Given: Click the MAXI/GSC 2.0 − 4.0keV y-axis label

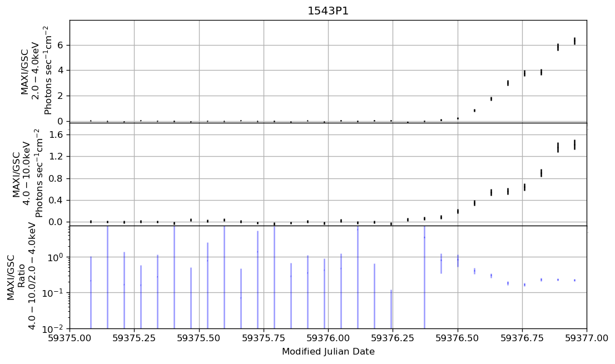Looking at the screenshot, I should point(36,71).
